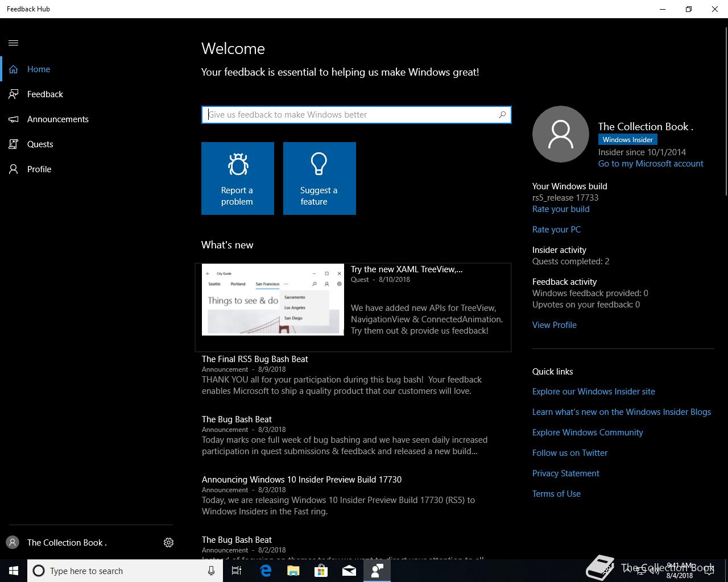
Task: Open Terms of Use link
Action: [556, 494]
